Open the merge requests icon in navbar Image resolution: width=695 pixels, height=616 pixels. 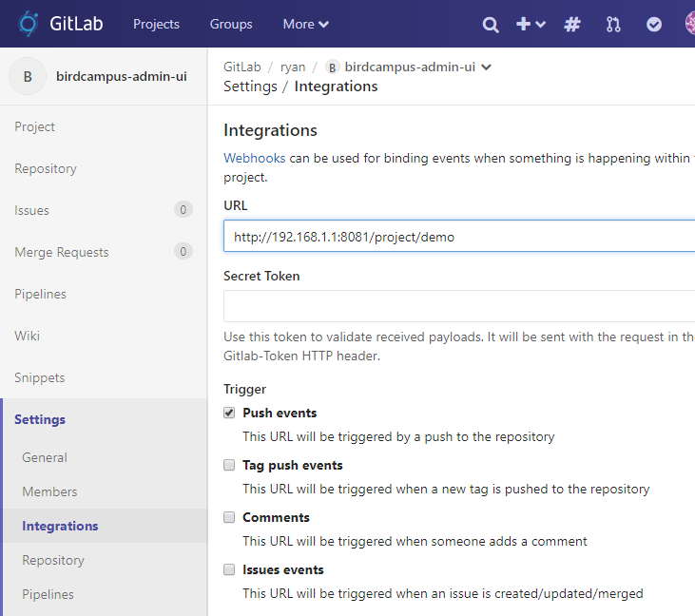(613, 25)
